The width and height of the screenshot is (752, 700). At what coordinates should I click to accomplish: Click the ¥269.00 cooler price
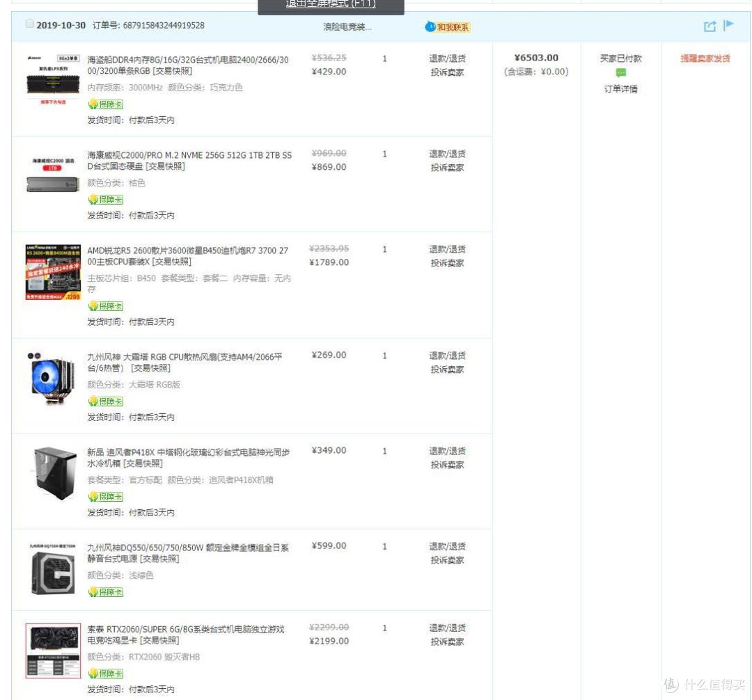[x=329, y=355]
